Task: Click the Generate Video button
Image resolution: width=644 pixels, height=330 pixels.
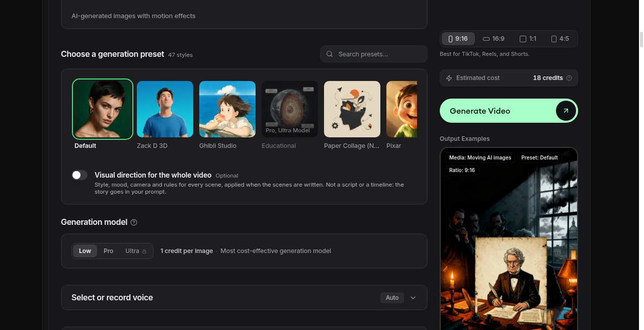Action: coord(509,111)
